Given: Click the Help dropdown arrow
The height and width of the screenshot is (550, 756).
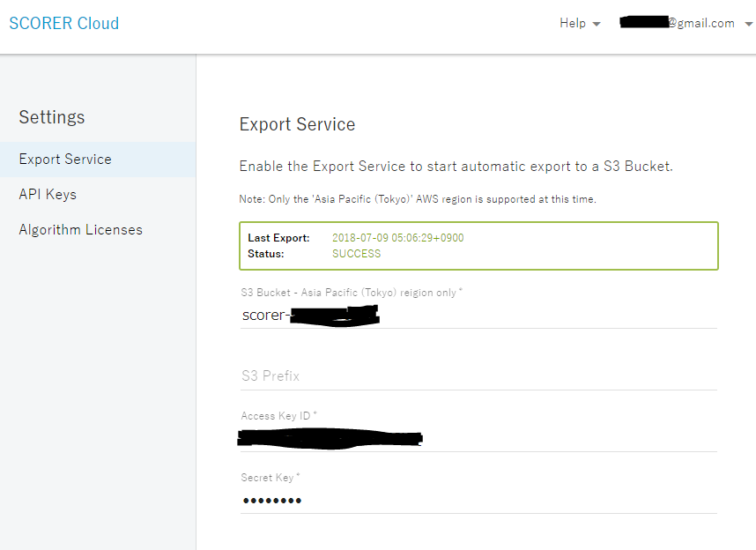Looking at the screenshot, I should (x=597, y=24).
